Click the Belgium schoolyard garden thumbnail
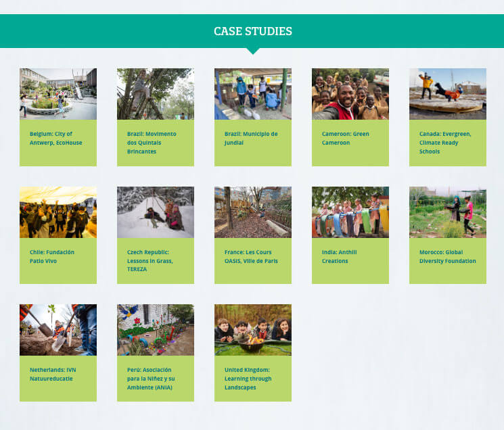Viewport: 504px width, 430px height. click(x=58, y=94)
